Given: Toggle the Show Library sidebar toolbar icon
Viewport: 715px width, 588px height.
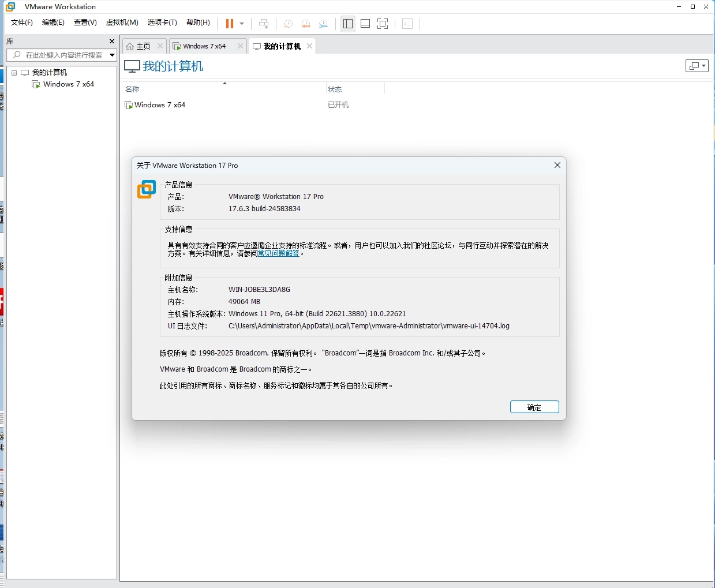Looking at the screenshot, I should tap(348, 24).
